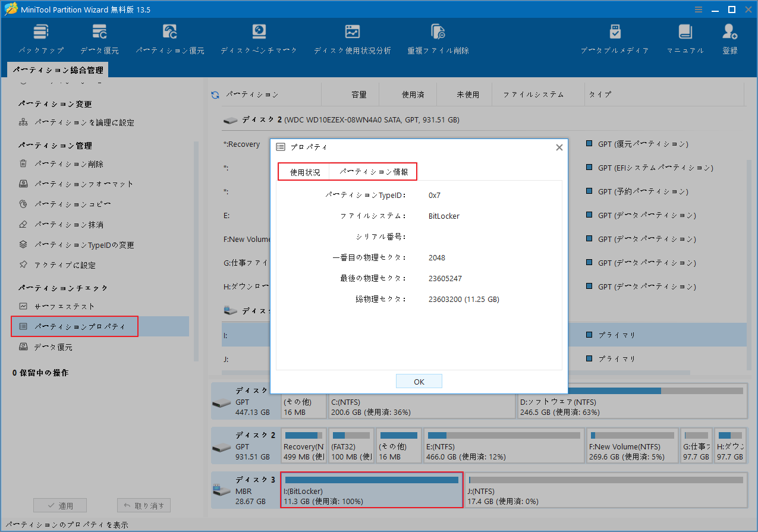Screen dimensions: 758x532
Task: Open ブータブルメディア creator
Action: pos(615,37)
